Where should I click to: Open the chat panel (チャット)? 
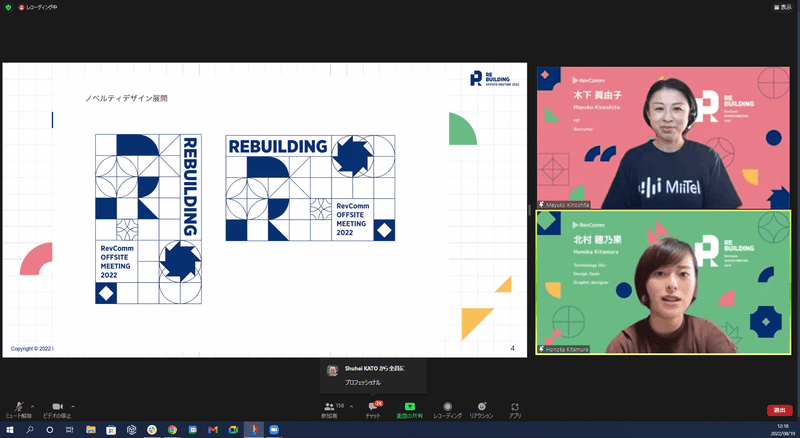[x=373, y=409]
